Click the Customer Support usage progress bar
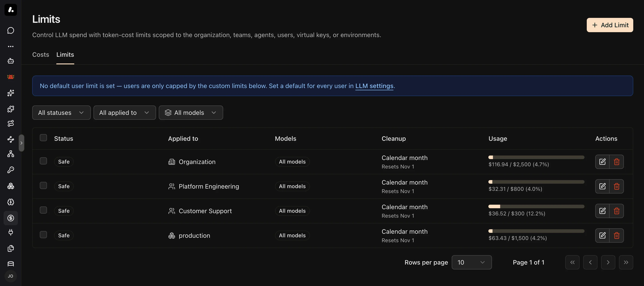The width and height of the screenshot is (644, 286). (536, 207)
